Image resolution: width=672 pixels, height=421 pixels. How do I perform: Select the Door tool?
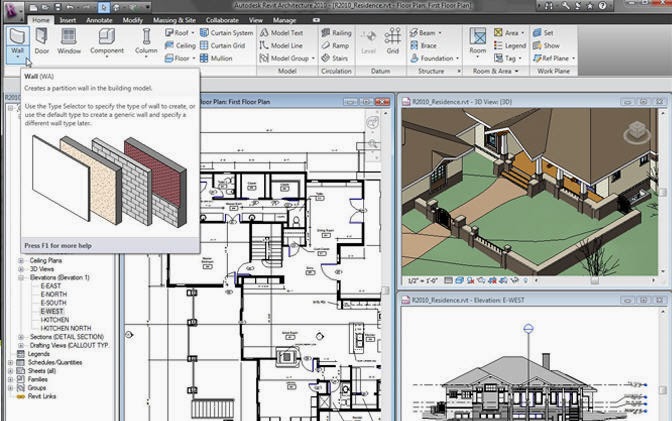tap(42, 42)
